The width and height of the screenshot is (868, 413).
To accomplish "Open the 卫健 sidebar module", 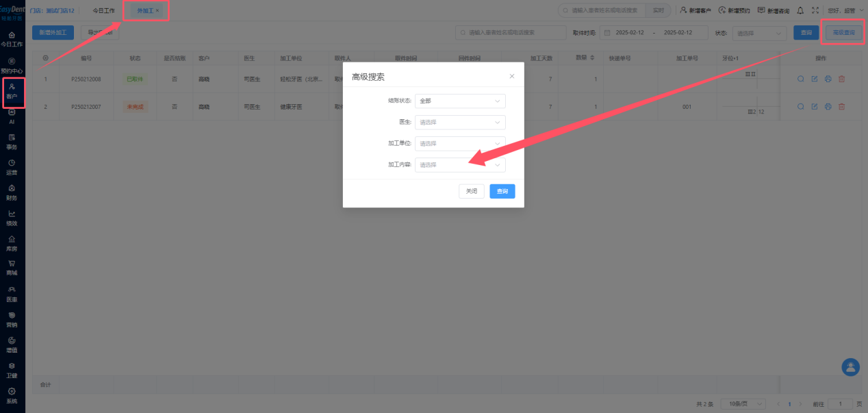I will 12,370.
